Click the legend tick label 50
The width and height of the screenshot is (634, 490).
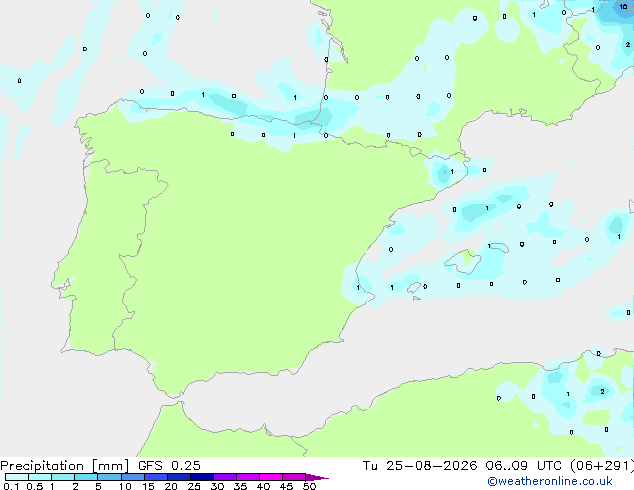click(x=309, y=486)
